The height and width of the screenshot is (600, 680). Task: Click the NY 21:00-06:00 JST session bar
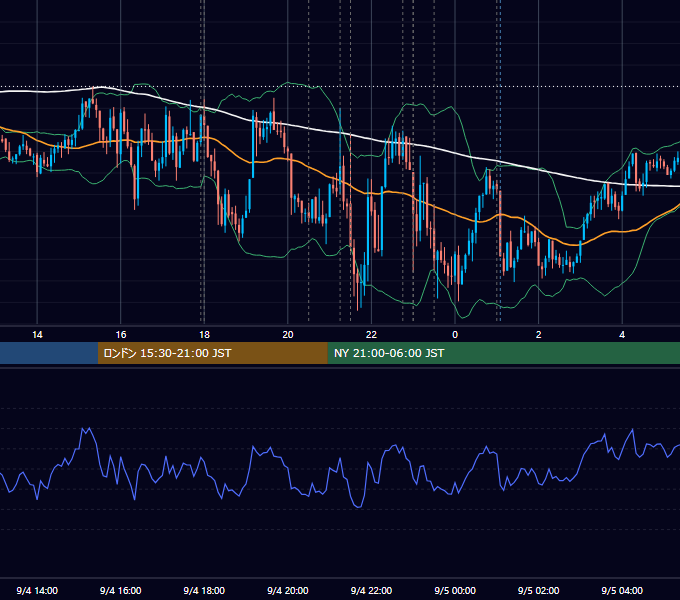[503, 353]
